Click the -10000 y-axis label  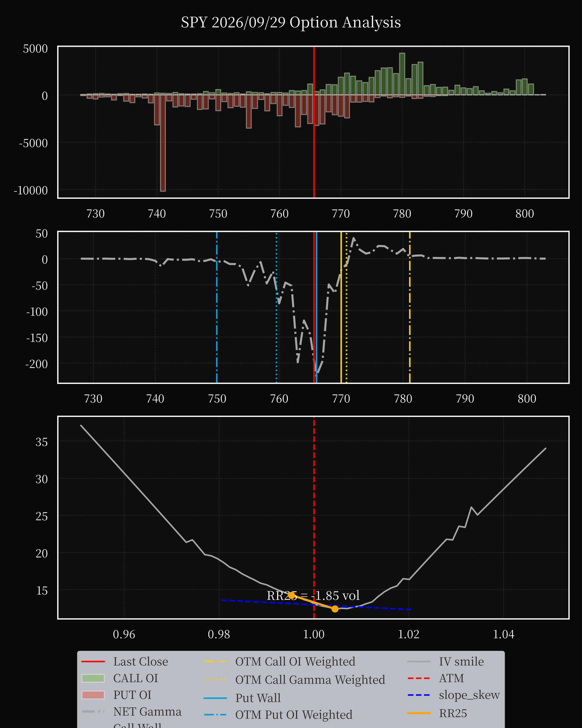(31, 190)
